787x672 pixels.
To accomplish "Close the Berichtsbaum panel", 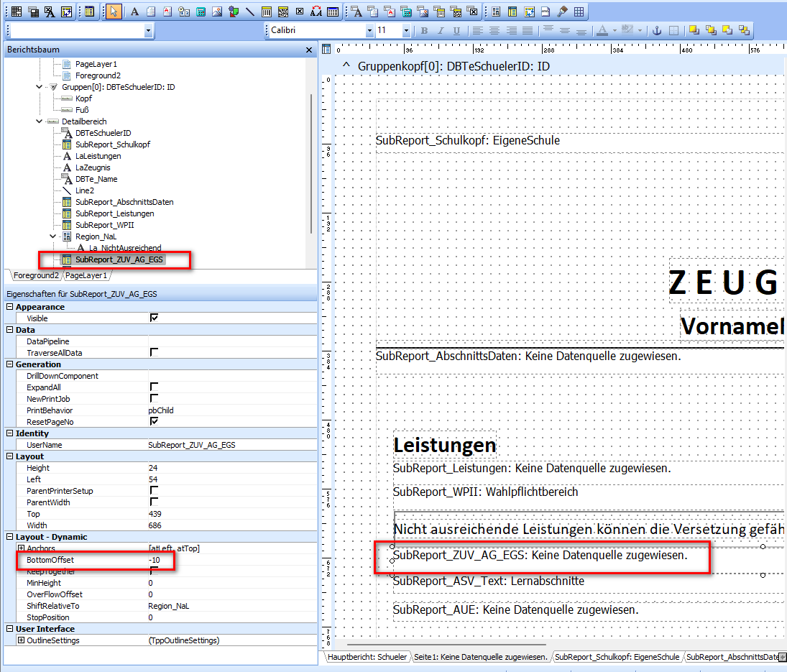I will click(309, 50).
